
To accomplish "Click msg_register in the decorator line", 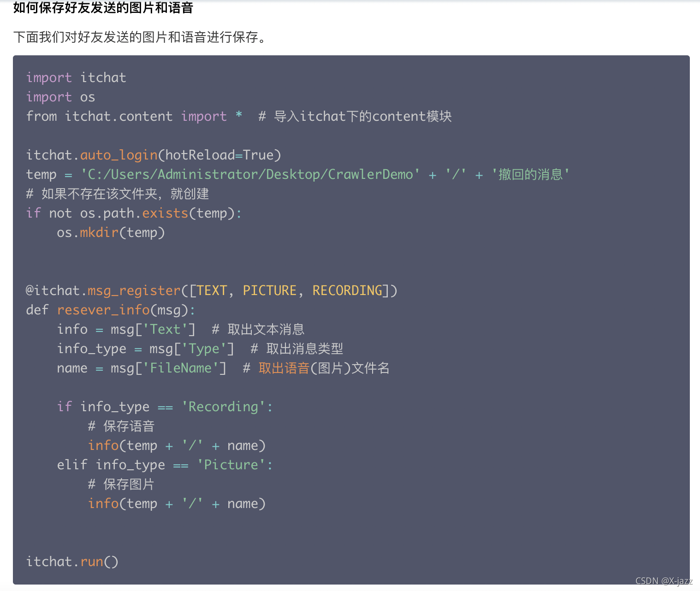I will tap(134, 290).
